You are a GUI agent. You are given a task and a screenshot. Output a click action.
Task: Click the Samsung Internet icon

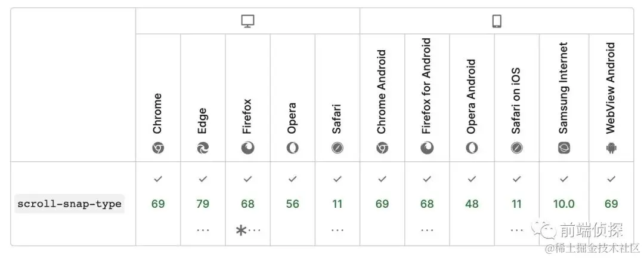pos(564,148)
